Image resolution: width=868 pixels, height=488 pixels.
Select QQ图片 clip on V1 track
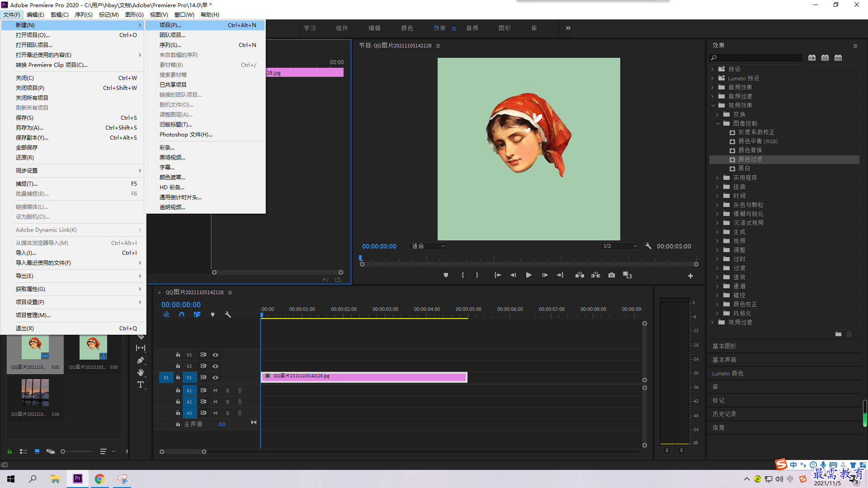click(364, 377)
